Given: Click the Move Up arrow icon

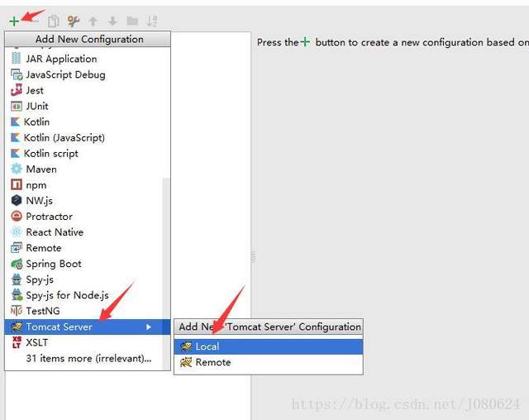Looking at the screenshot, I should click(93, 21).
